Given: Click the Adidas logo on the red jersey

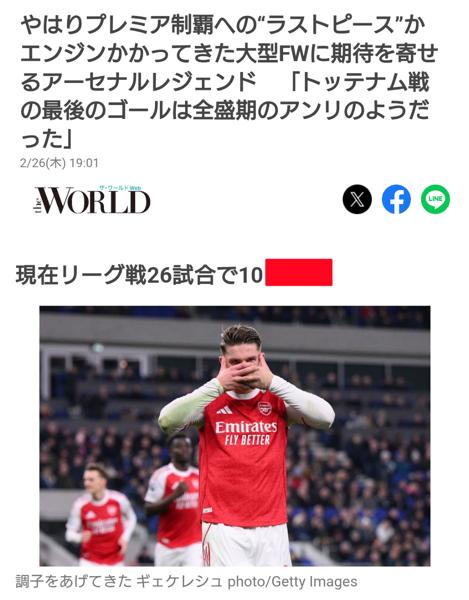Looking at the screenshot, I should coord(224,410).
